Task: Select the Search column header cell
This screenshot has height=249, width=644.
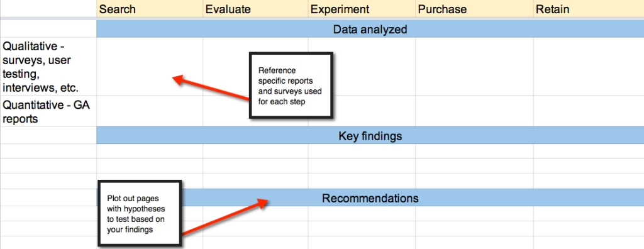Action: (150, 9)
